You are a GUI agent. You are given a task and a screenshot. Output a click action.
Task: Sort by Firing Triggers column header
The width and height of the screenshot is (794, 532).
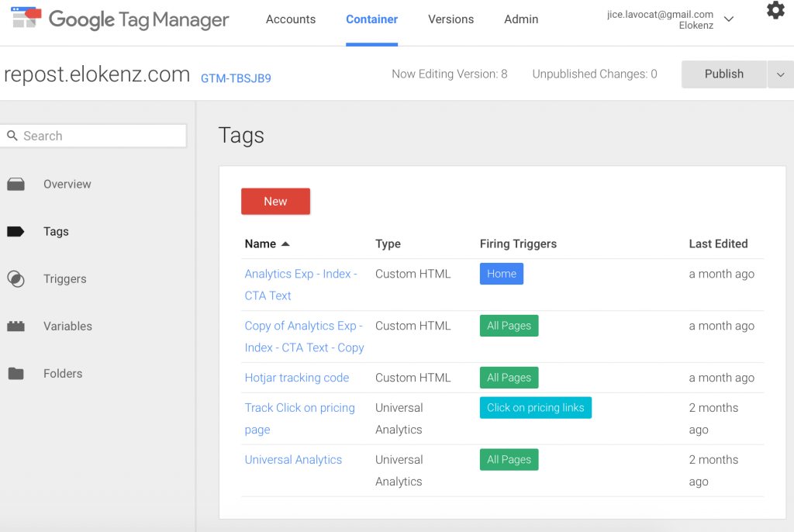[518, 244]
